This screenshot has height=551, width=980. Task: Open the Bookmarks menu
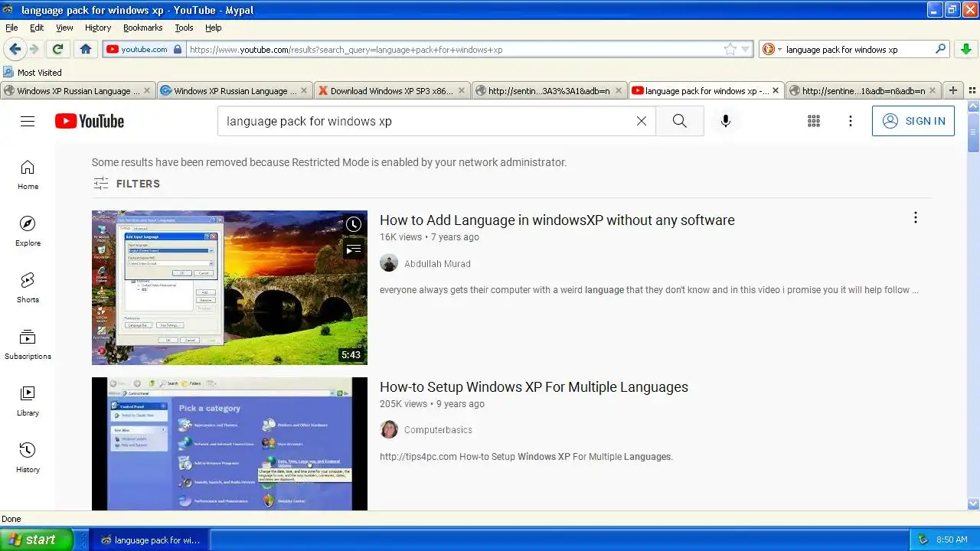pyautogui.click(x=142, y=28)
